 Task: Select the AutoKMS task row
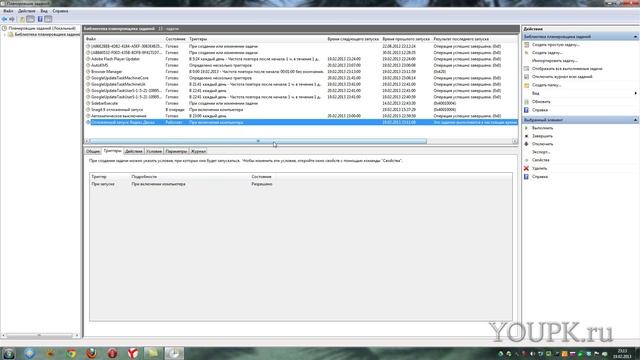(301, 65)
